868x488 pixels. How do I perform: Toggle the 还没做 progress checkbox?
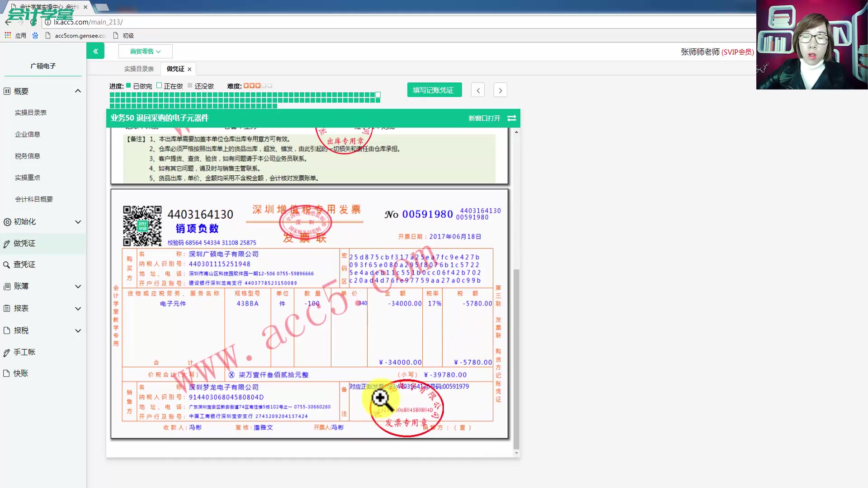[x=189, y=85]
